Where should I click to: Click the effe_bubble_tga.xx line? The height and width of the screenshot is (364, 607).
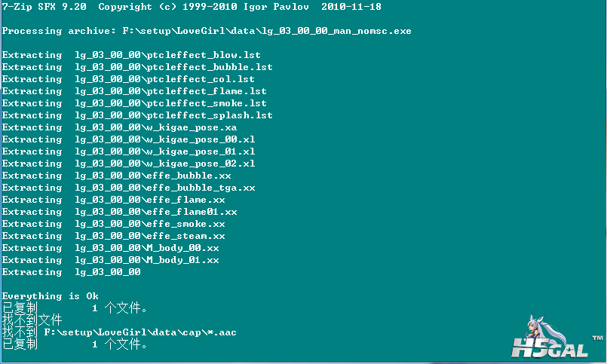[x=128, y=188]
